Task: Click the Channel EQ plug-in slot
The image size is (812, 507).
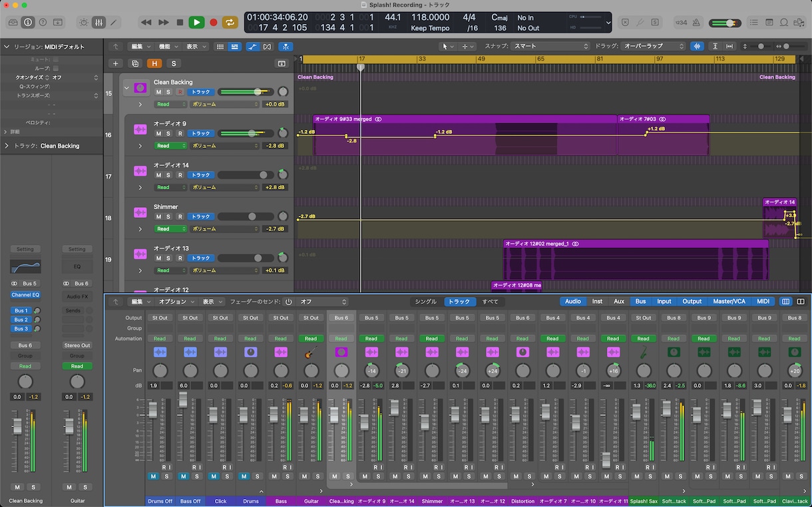Action: 25,294
